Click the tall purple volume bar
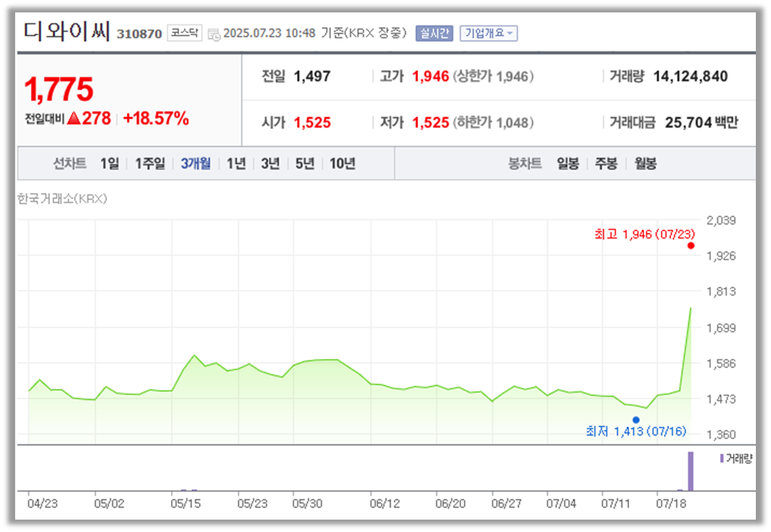This screenshot has width=771, height=532. tap(690, 471)
